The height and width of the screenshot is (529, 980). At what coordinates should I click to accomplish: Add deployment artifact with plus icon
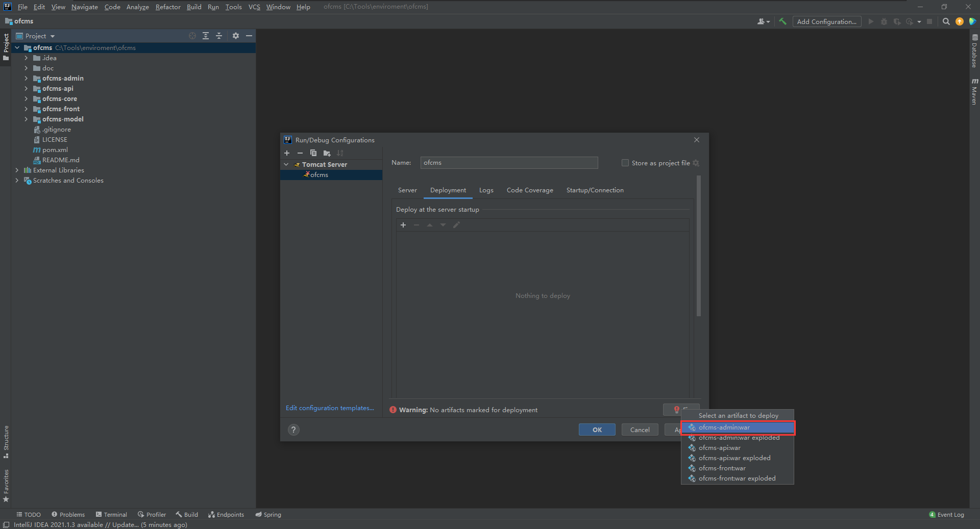coord(403,225)
